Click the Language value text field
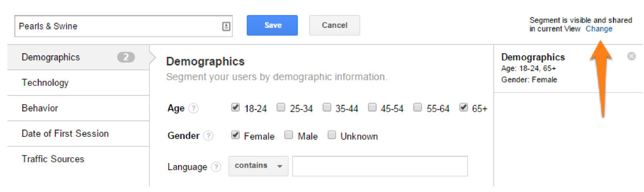 (x=380, y=166)
